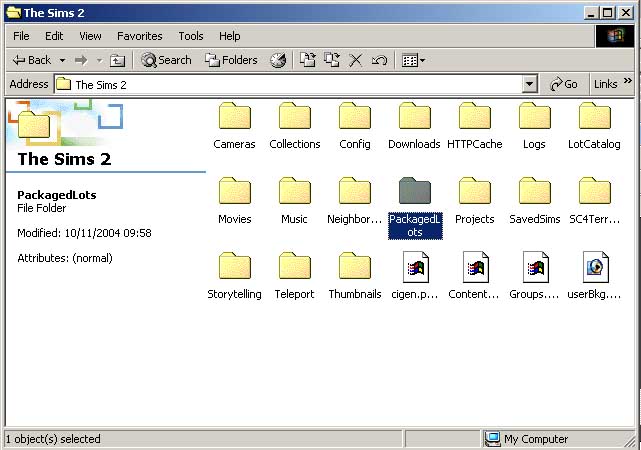Click the Windows logo throbber
The image size is (641, 450).
tap(615, 36)
